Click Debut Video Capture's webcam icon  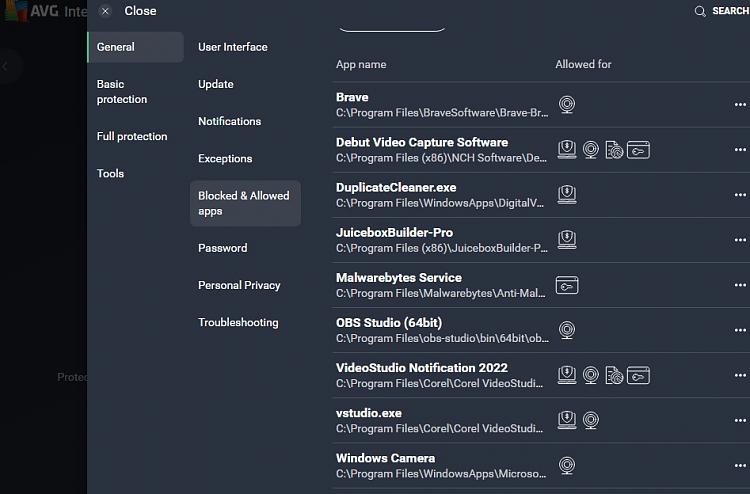pyautogui.click(x=591, y=150)
